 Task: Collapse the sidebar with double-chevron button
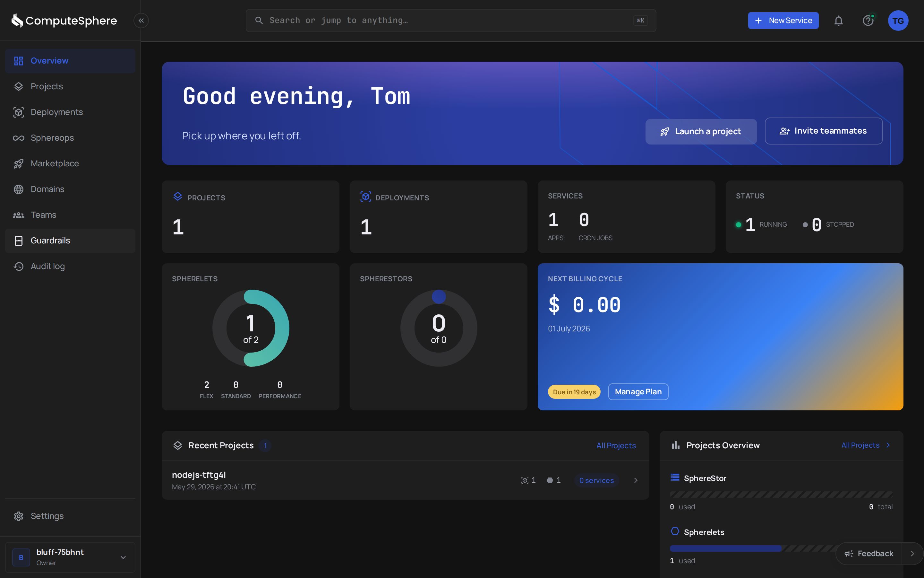141,21
